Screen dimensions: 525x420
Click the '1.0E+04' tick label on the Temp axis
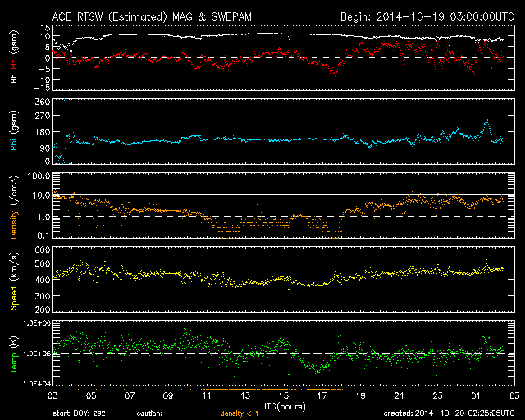37,384
